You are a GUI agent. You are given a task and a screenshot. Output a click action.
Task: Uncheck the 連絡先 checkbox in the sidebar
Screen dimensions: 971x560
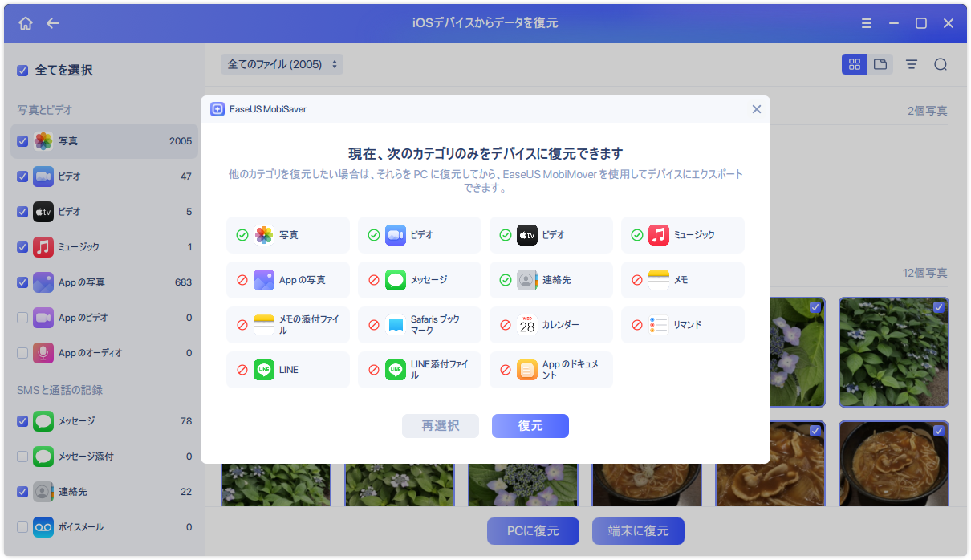(x=22, y=492)
